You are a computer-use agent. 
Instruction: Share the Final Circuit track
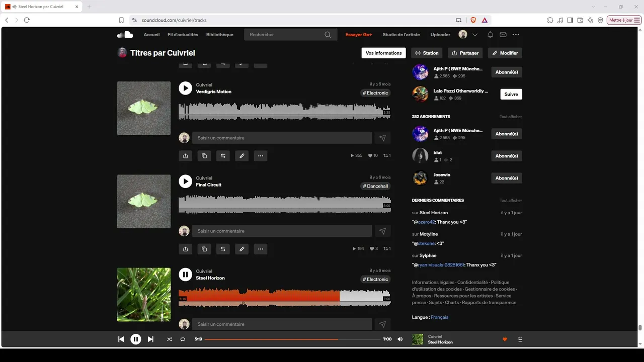tap(185, 249)
